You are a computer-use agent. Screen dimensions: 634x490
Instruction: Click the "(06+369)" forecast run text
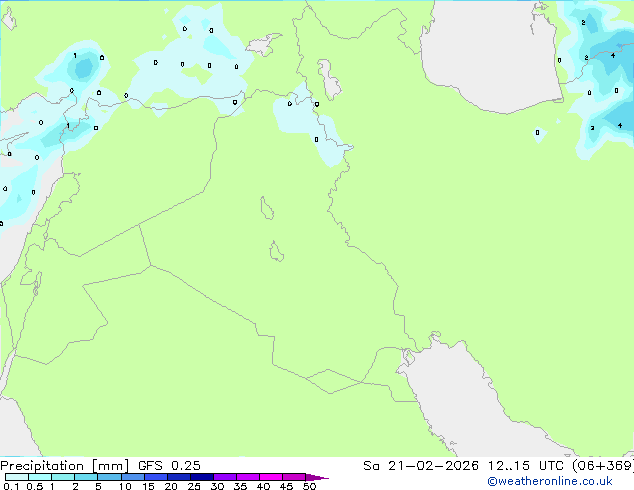click(x=603, y=466)
